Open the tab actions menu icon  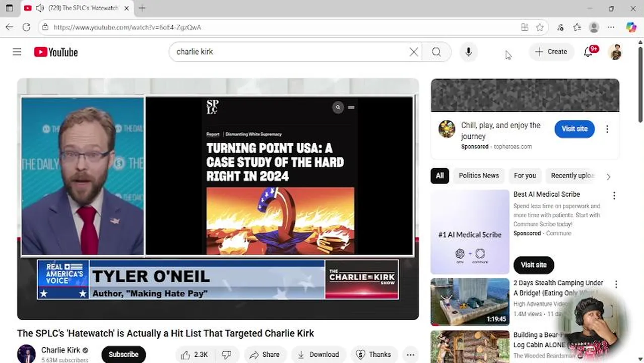[9, 8]
